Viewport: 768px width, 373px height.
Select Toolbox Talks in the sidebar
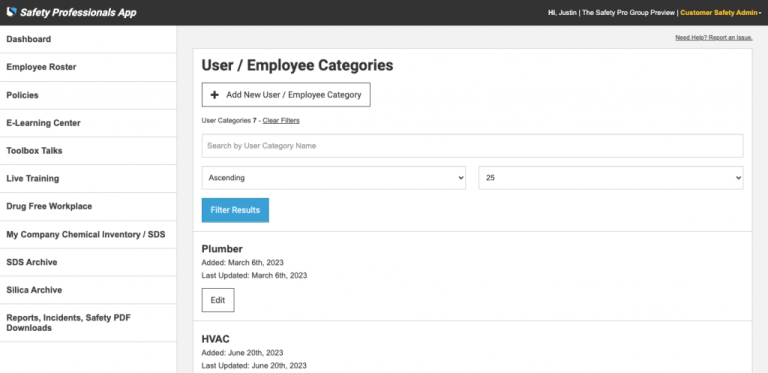(x=88, y=151)
